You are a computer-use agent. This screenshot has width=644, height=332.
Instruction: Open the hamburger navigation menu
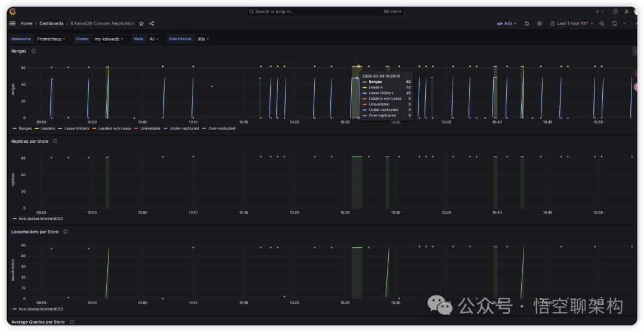tap(13, 23)
